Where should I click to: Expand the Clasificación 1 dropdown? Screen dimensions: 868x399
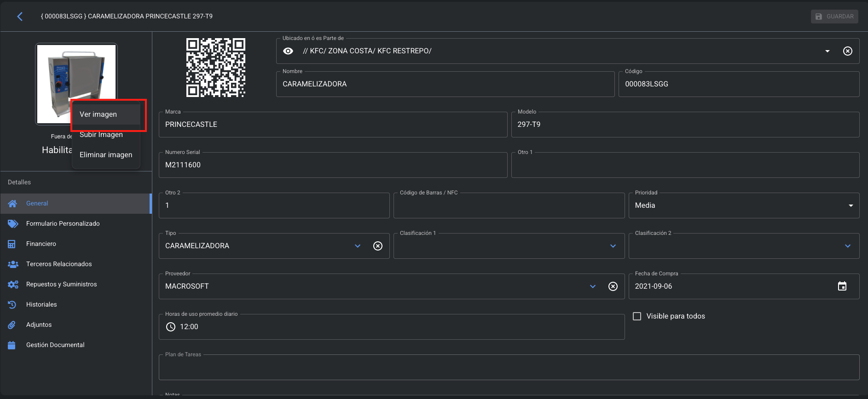point(613,246)
